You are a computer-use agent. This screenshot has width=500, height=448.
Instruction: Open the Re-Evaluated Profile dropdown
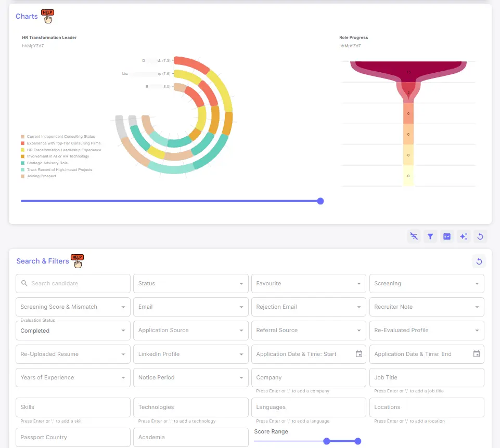pos(427,331)
